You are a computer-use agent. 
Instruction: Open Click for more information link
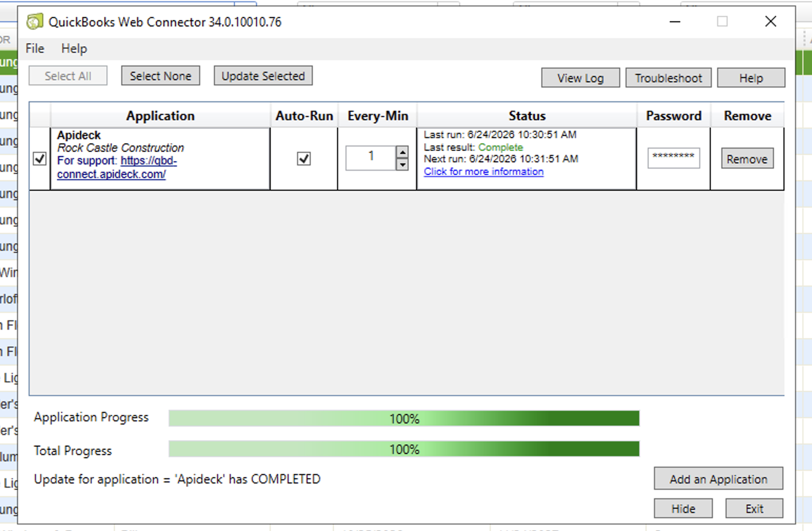click(x=483, y=172)
